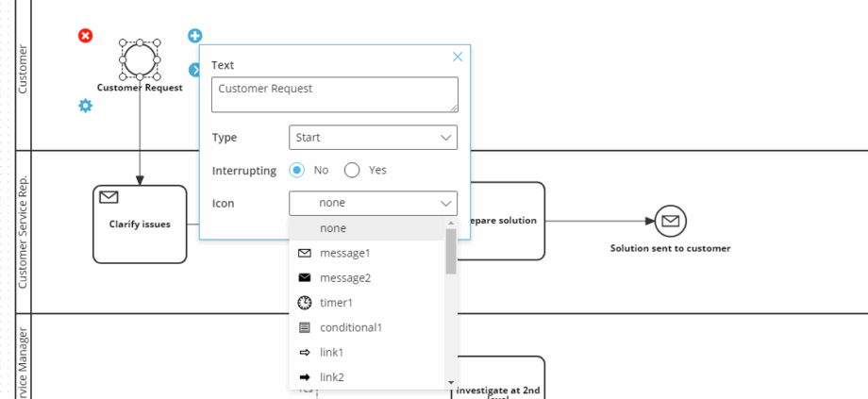Screen dimensions: 868x399
Task: Pick conditional1 from the icon list
Action: click(350, 327)
